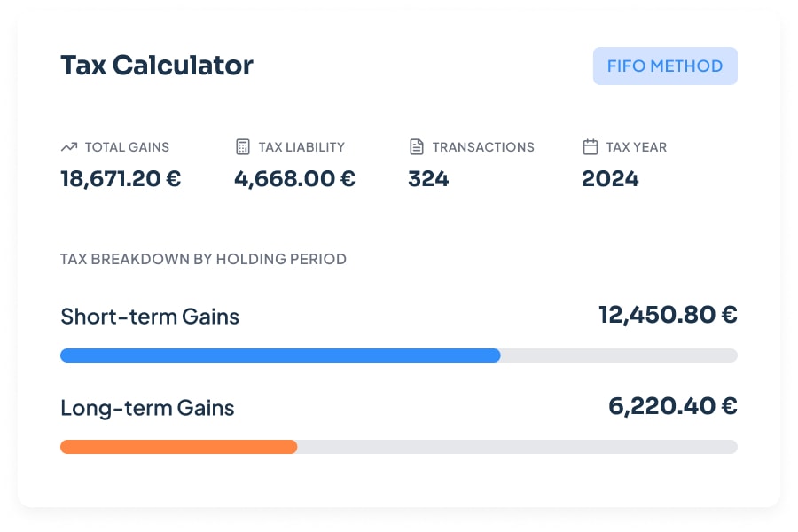The width and height of the screenshot is (798, 532).
Task: Switch calculation mode via FIFO METHOD chip
Action: (664, 66)
